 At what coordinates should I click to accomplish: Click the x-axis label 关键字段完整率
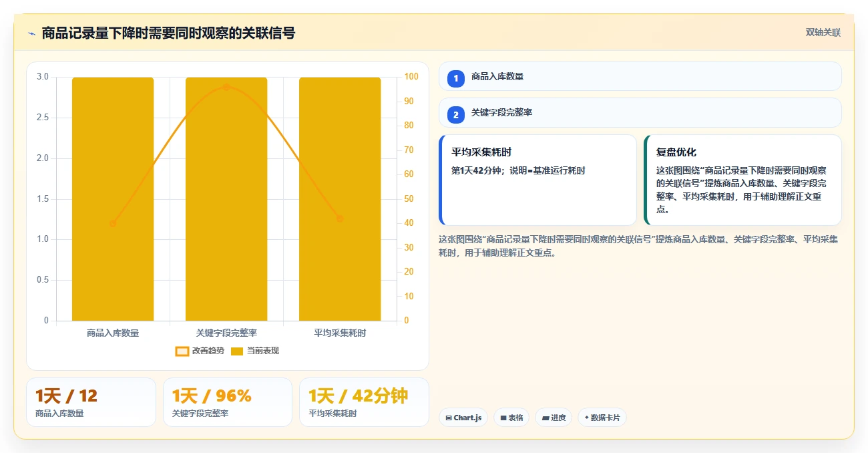[x=226, y=333]
